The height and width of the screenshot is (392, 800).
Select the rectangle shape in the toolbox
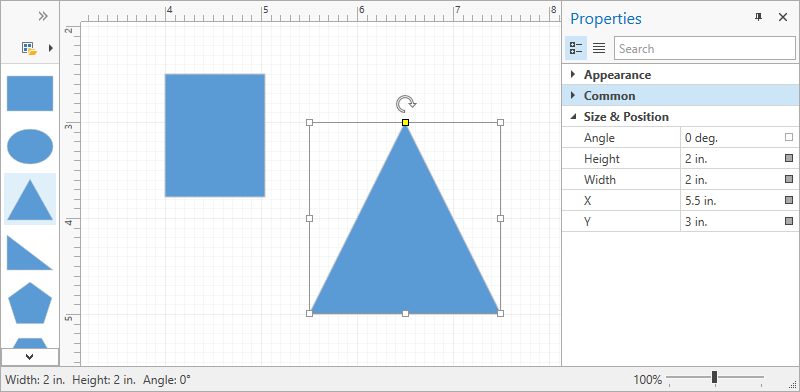click(30, 93)
